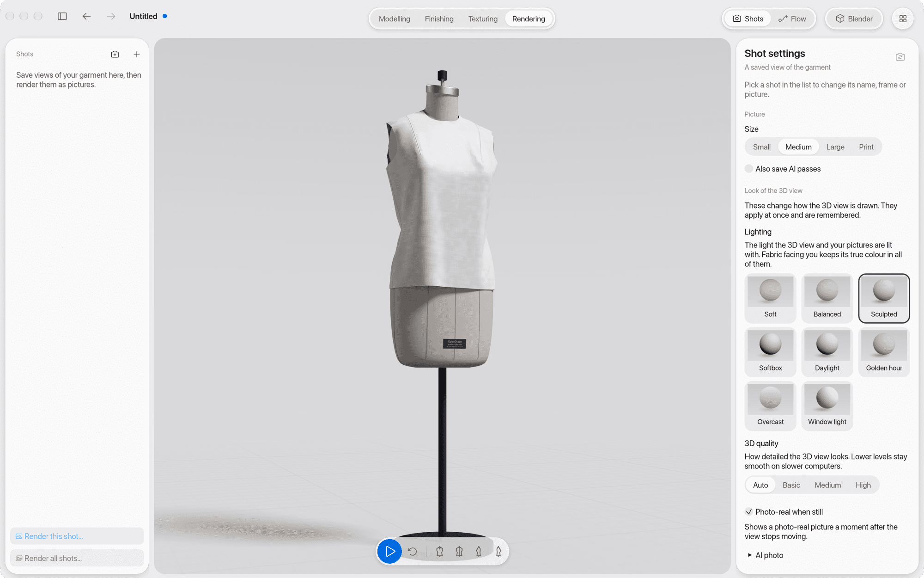Go back with the left arrow
Viewport: 924px width, 578px height.
(x=86, y=16)
